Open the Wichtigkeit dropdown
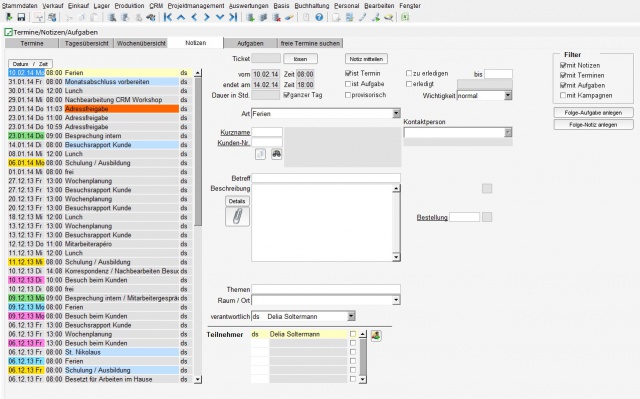Image resolution: width=640 pixels, height=399 pixels. (x=508, y=95)
